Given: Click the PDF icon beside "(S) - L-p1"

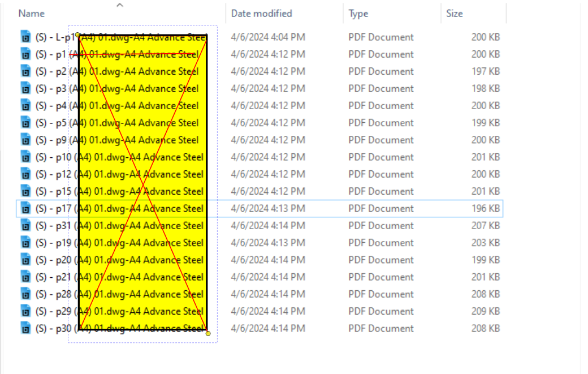Looking at the screenshot, I should tap(25, 37).
